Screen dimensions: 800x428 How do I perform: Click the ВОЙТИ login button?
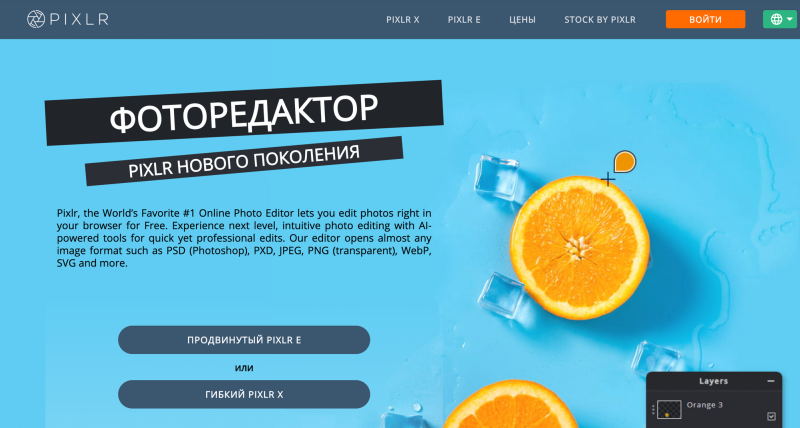(705, 19)
